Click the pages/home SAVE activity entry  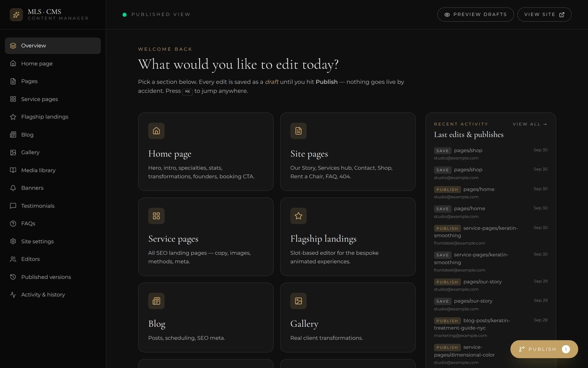coord(491,212)
